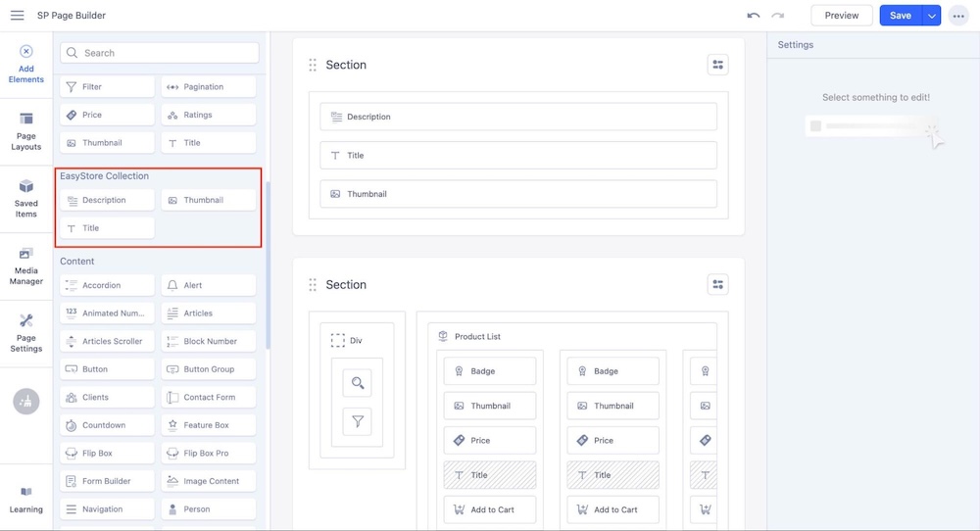Image resolution: width=980 pixels, height=531 pixels.
Task: Select Badge in second product column
Action: coord(612,371)
